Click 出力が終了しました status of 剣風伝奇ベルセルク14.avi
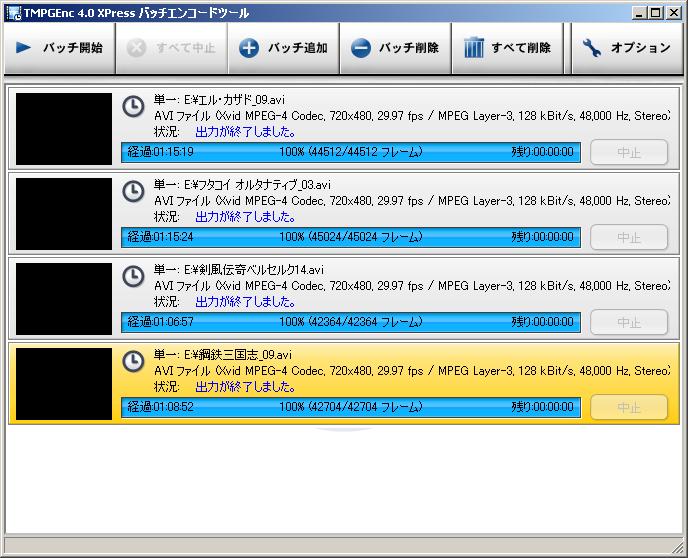Image resolution: width=688 pixels, height=558 pixels. click(x=245, y=302)
